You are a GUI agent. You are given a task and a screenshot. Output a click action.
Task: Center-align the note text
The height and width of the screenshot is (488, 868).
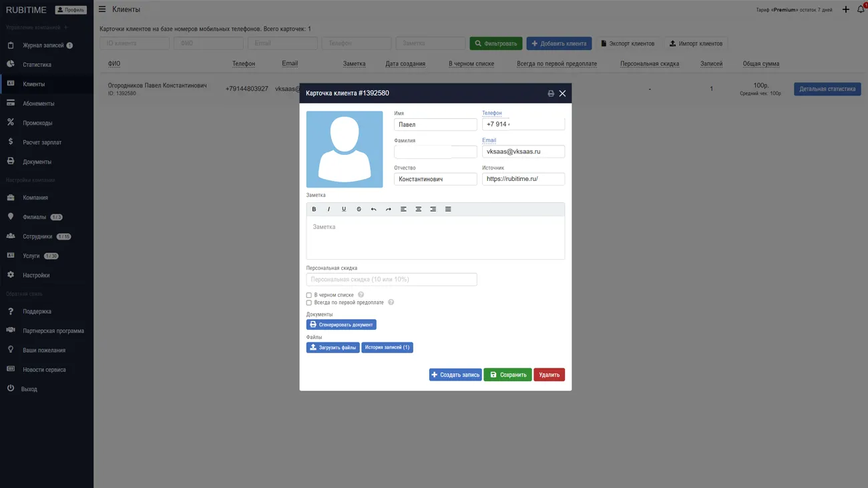pyautogui.click(x=418, y=210)
